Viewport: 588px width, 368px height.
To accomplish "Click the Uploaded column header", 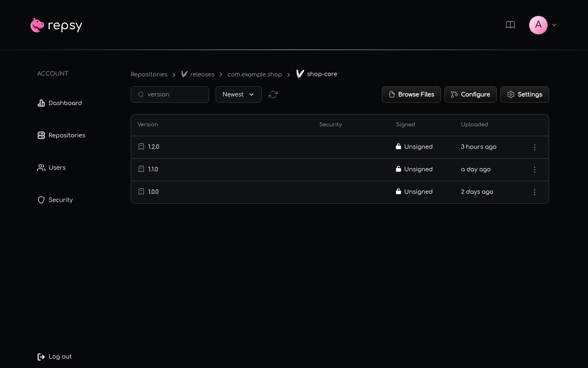I will point(474,125).
